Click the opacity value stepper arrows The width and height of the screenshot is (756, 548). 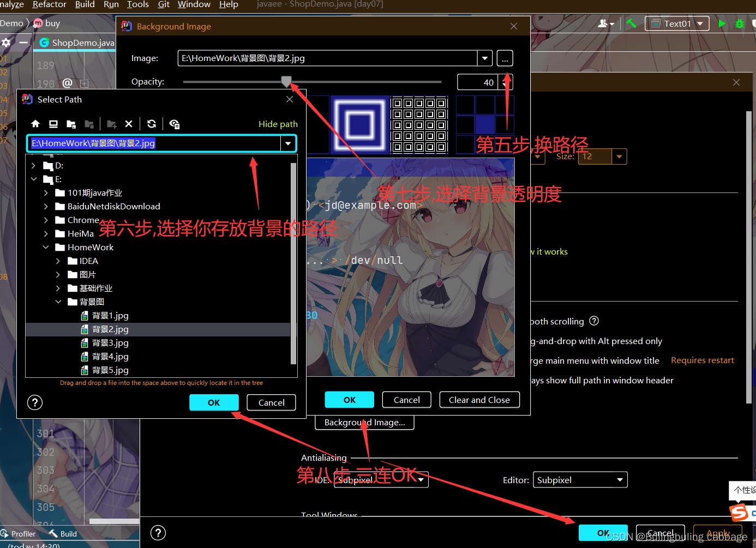tap(506, 82)
